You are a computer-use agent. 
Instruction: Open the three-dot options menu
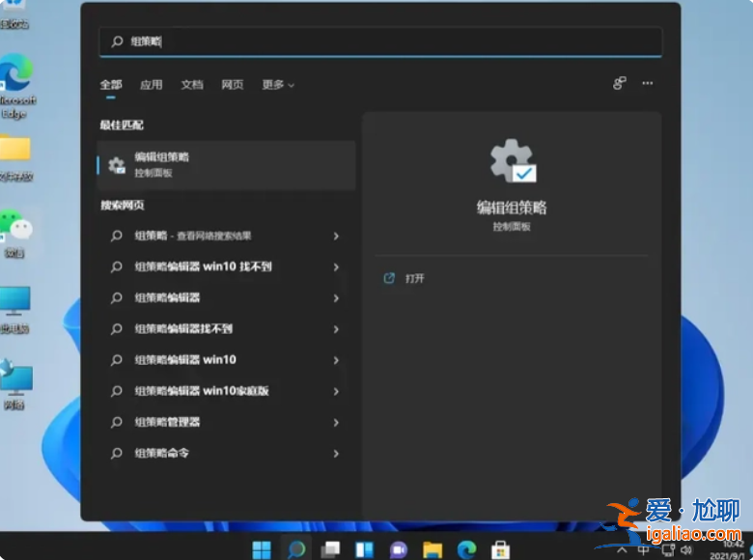point(648,83)
